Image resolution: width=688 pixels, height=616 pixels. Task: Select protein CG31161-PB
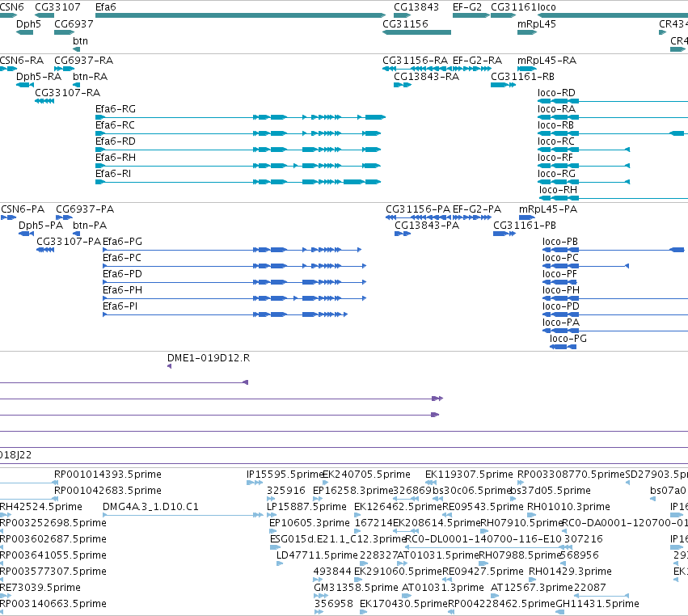click(525, 226)
